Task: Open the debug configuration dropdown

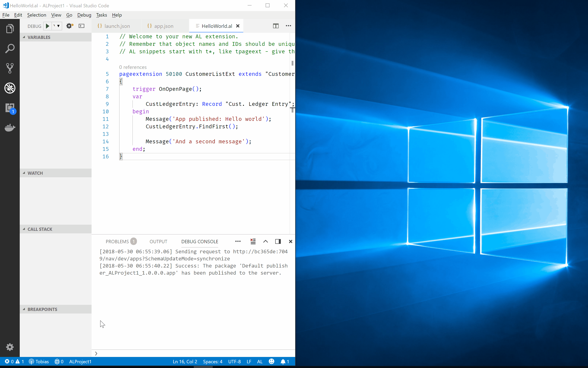Action: point(57,26)
